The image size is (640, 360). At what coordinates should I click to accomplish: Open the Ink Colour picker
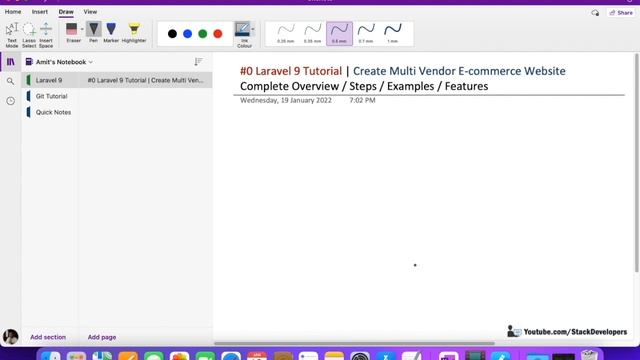click(243, 35)
